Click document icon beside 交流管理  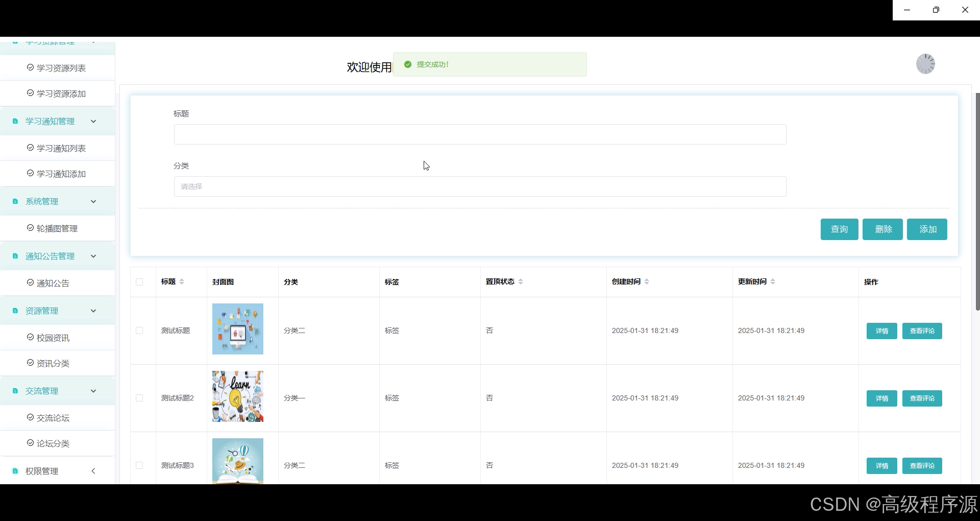15,391
